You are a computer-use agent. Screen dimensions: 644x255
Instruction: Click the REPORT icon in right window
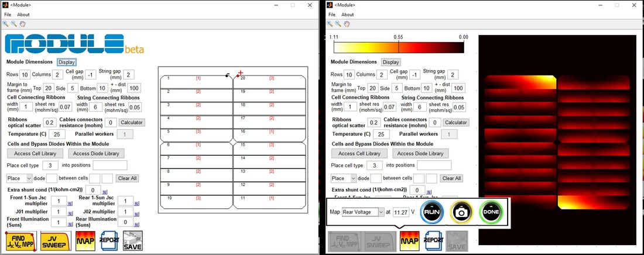(434, 241)
